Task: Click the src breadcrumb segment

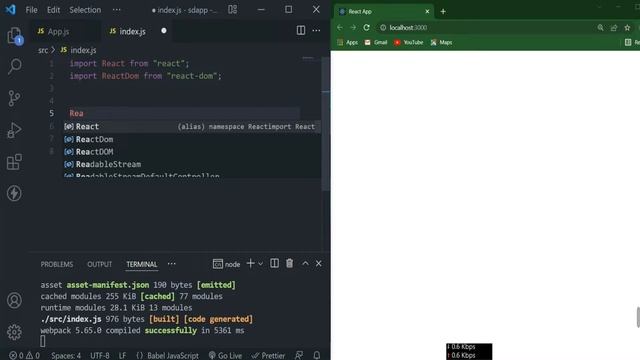Action: click(x=43, y=50)
